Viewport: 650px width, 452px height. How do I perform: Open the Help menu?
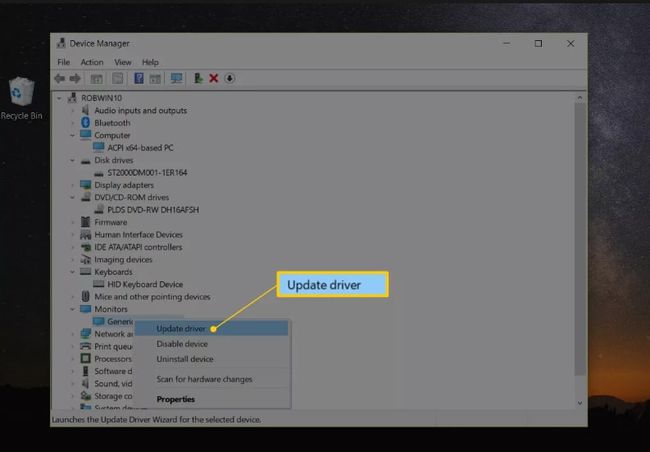click(x=150, y=62)
